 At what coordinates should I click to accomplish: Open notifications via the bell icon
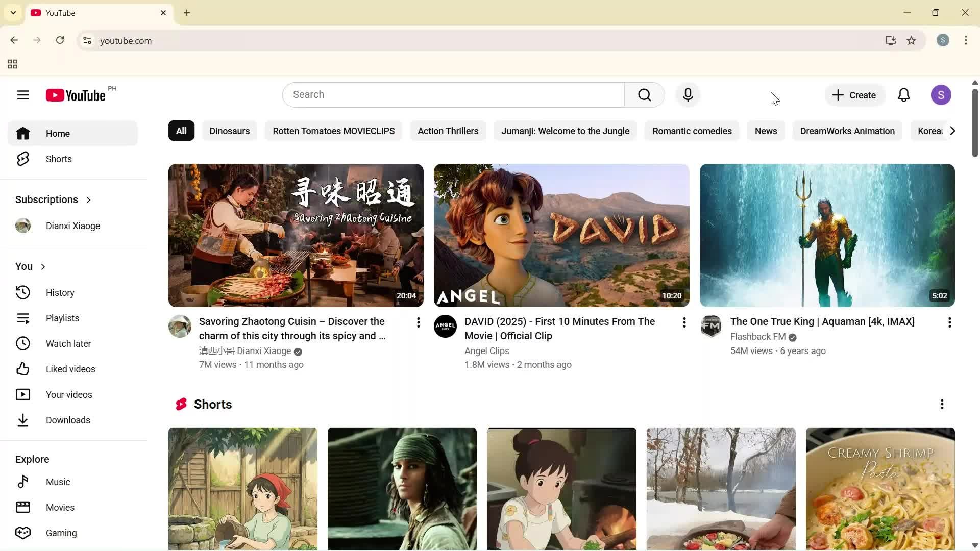coord(904,95)
